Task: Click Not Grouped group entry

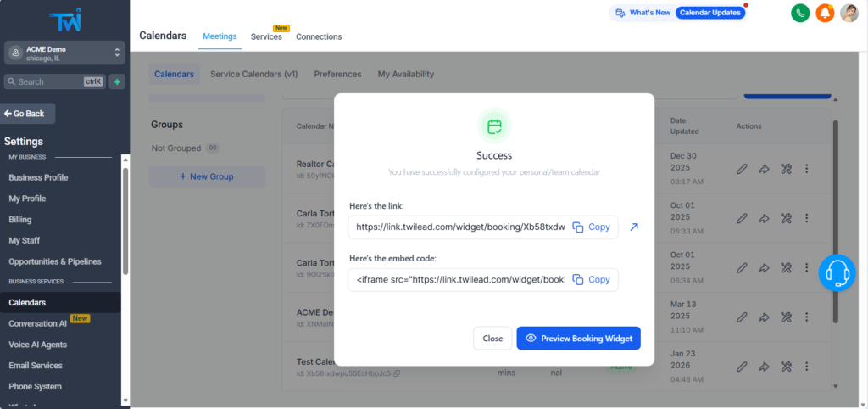Action: pos(186,148)
